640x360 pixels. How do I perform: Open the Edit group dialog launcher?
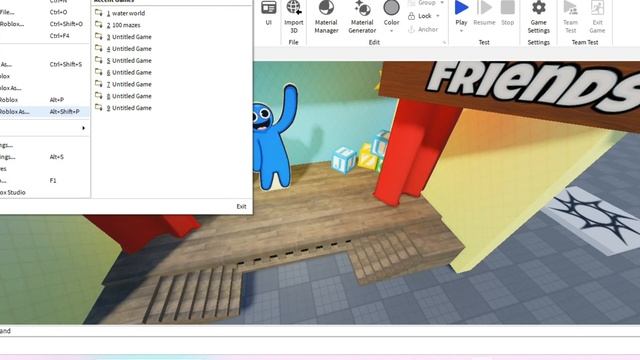pos(444,42)
